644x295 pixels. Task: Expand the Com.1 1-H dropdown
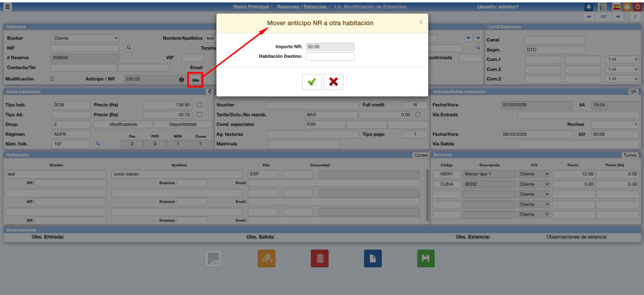(x=621, y=59)
